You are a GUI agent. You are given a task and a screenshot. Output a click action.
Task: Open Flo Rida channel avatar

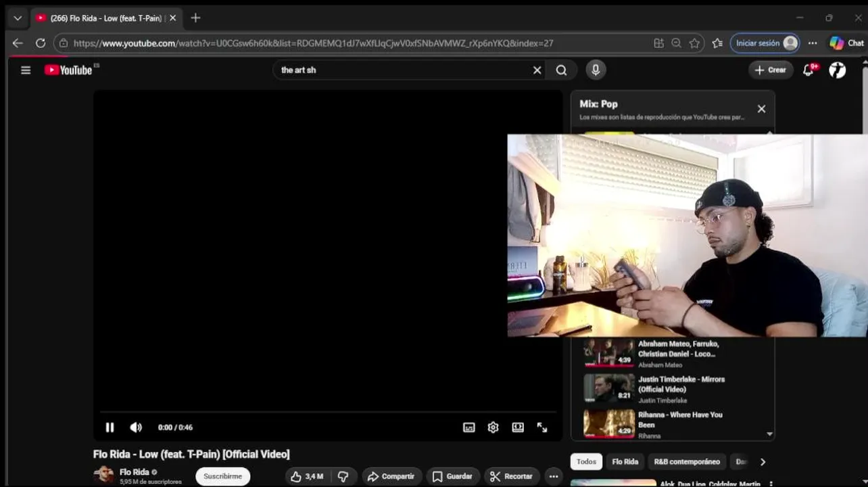pyautogui.click(x=104, y=476)
